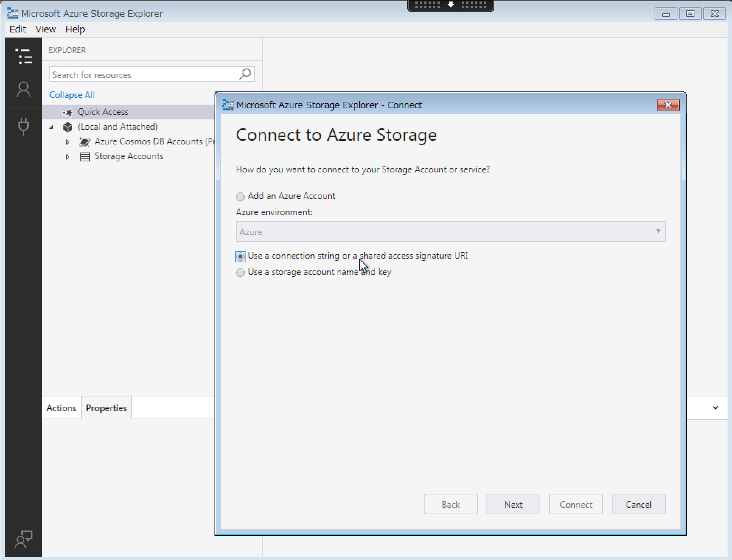732x560 pixels.
Task: Choose 'Use a connection string or SAS URI'
Action: pyautogui.click(x=240, y=256)
